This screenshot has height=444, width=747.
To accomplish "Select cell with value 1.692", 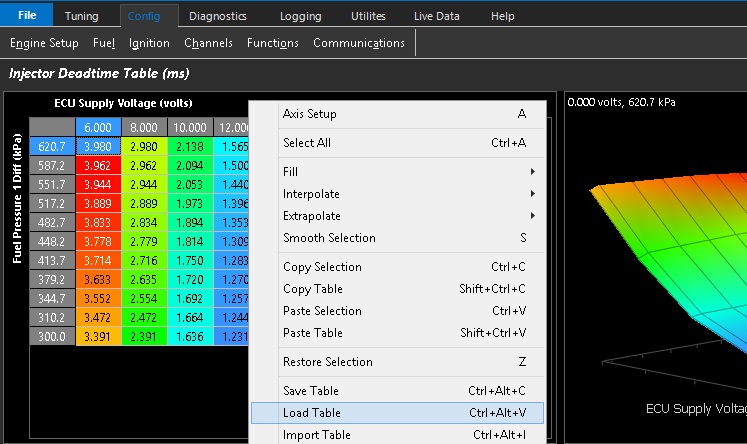I will [190, 299].
